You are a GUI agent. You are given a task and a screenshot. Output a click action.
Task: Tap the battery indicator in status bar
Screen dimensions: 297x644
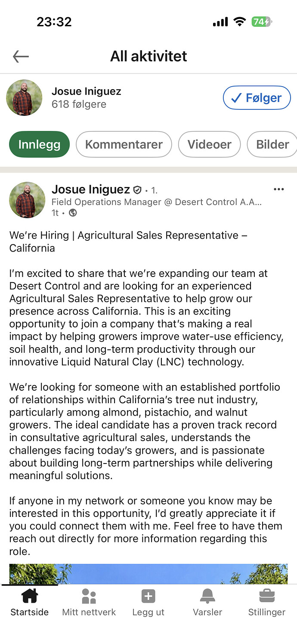coord(262,22)
